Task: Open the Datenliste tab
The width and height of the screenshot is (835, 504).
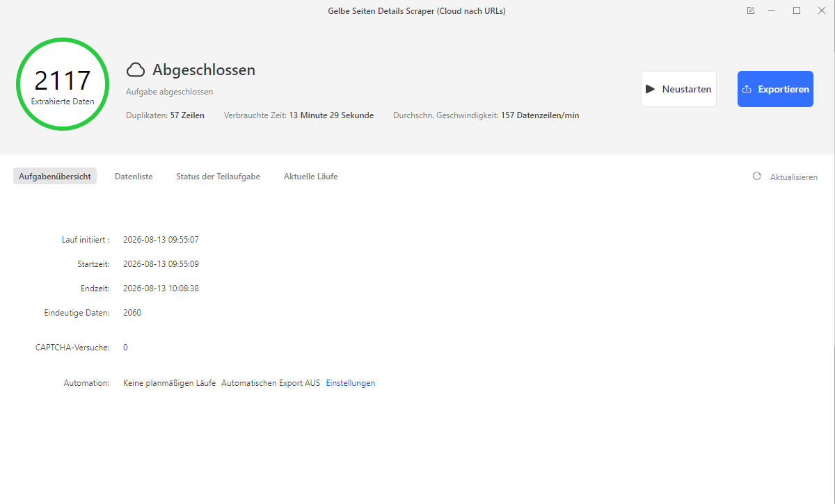Action: pos(134,177)
